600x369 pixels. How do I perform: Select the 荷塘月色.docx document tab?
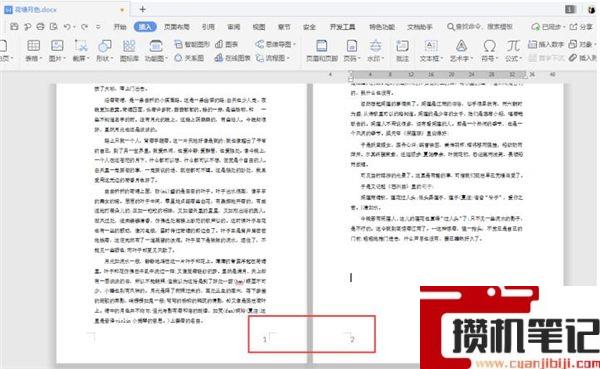(x=64, y=10)
